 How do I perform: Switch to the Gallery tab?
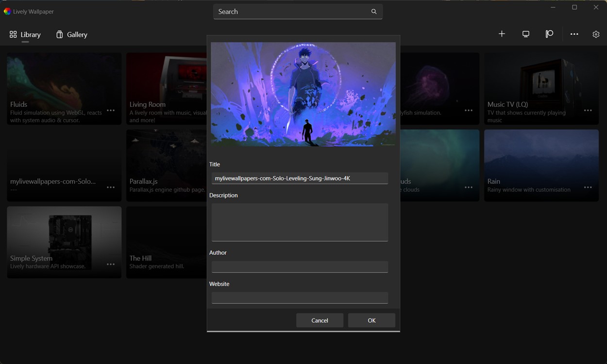click(x=71, y=34)
